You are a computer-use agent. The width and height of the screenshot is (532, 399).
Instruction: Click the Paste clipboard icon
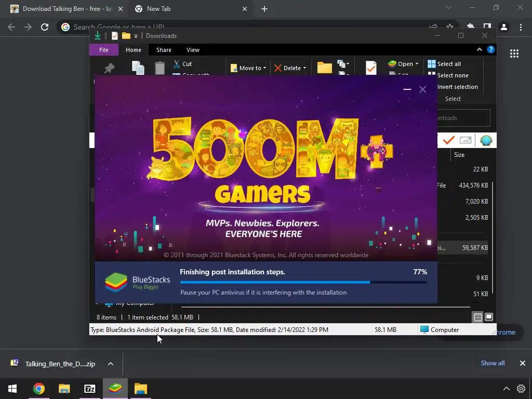pos(160,68)
